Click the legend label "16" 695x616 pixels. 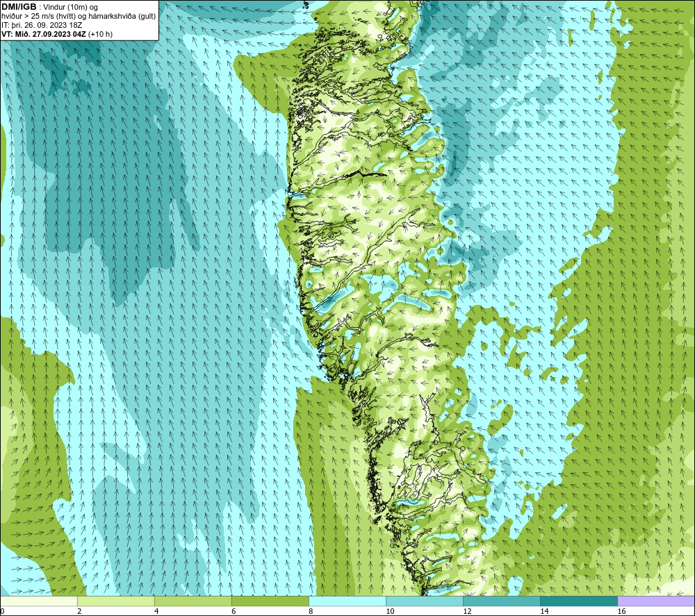(621, 611)
